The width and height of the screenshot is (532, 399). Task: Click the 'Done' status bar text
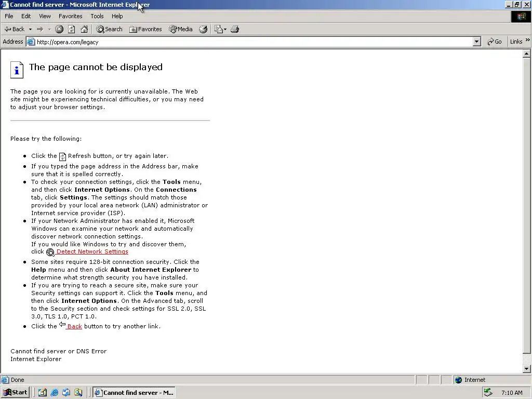(x=17, y=380)
